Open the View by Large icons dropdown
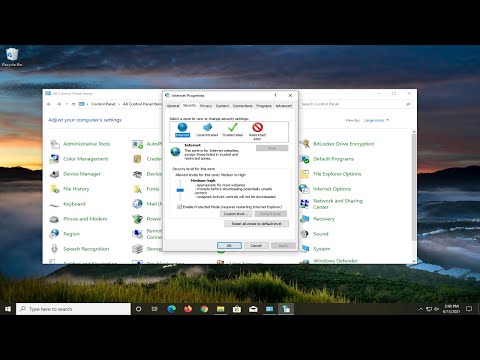Screen dimensions: 480x360 pos(376,120)
